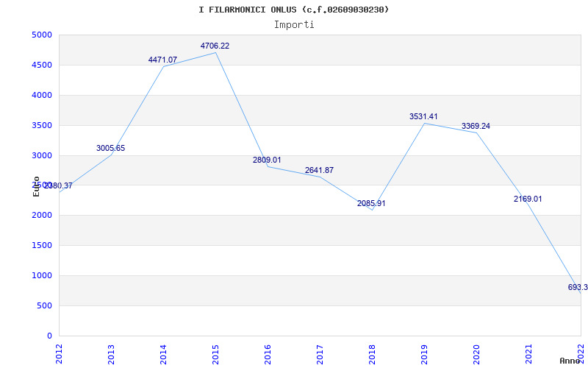
Task: Click the x-axis year 2016
Action: pos(268,355)
